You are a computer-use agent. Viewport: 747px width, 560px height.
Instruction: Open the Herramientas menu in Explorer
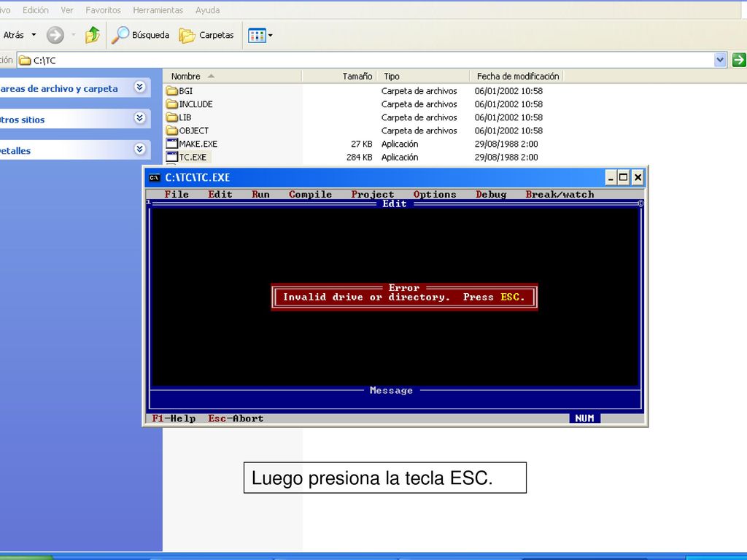158,10
